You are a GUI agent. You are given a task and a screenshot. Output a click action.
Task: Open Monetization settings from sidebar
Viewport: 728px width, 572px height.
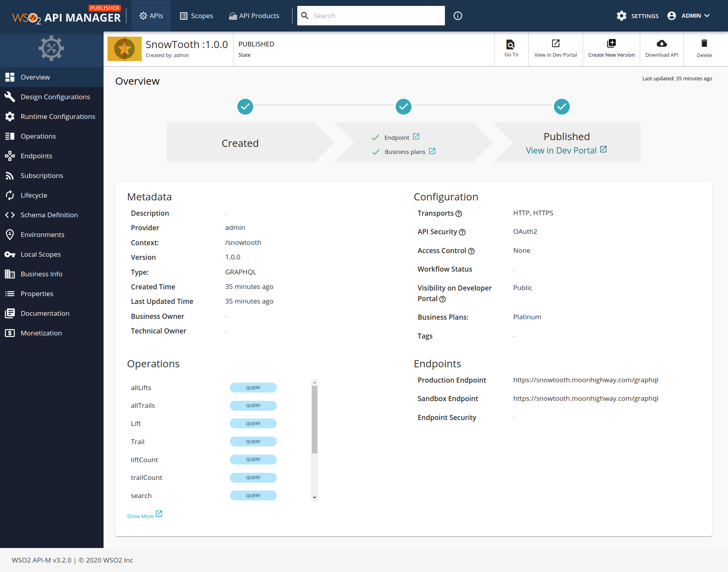tap(41, 333)
